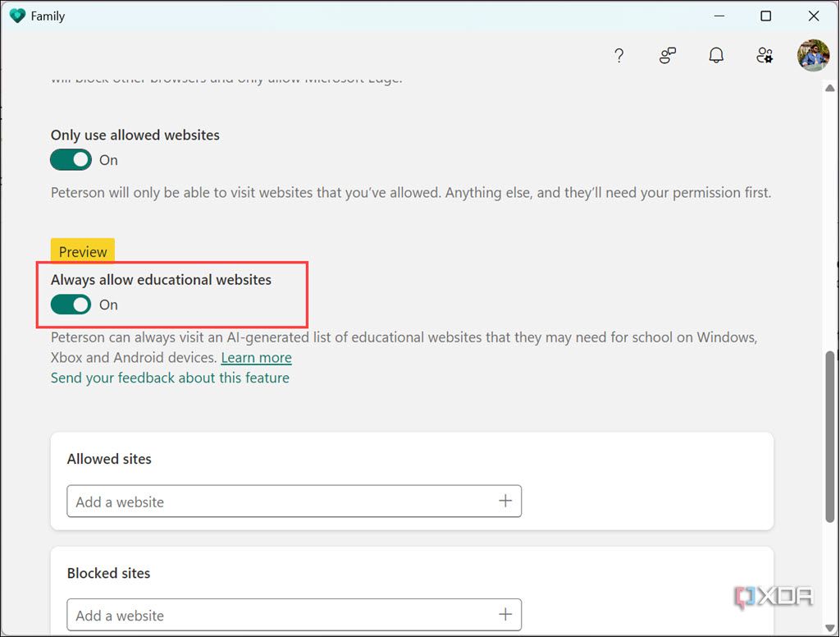Disable Always allow educational websites

(x=71, y=305)
